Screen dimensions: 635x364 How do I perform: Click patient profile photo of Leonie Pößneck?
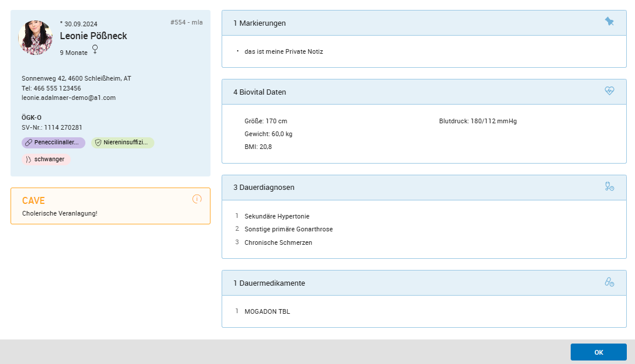36,37
